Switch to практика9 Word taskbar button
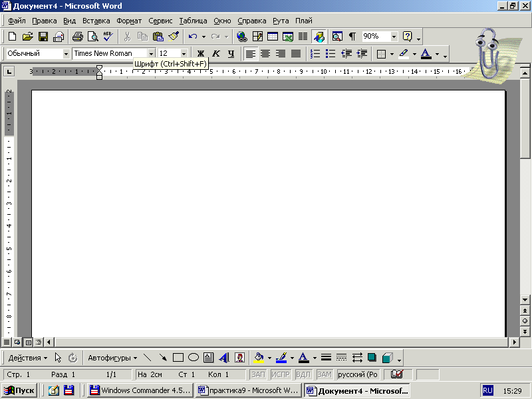Viewport: 532px width, 399px height. point(248,390)
